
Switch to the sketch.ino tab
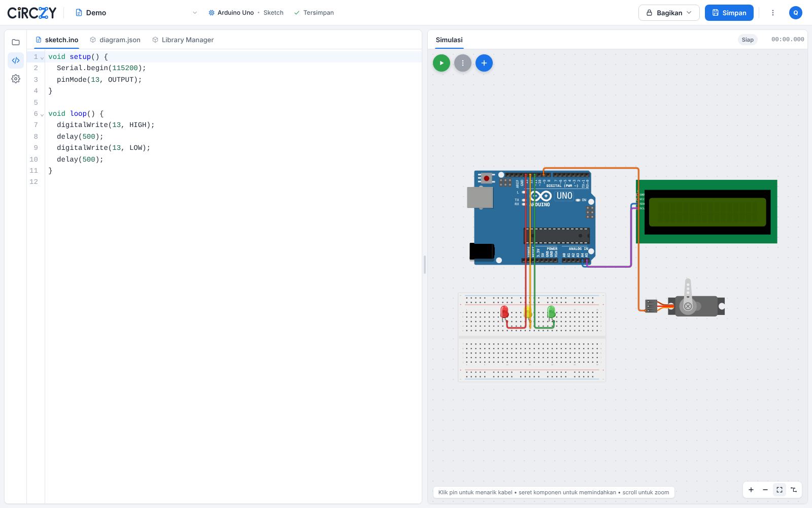[x=57, y=40]
